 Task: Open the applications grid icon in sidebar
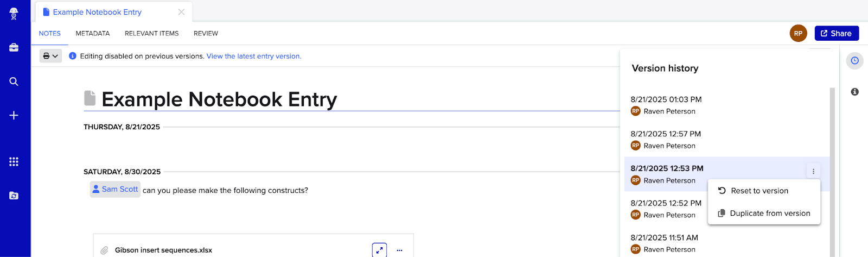(x=14, y=162)
